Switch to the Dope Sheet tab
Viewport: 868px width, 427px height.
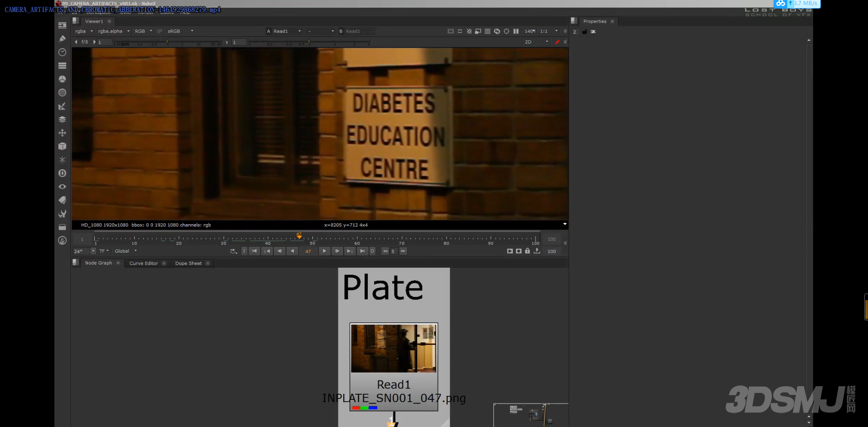point(188,263)
